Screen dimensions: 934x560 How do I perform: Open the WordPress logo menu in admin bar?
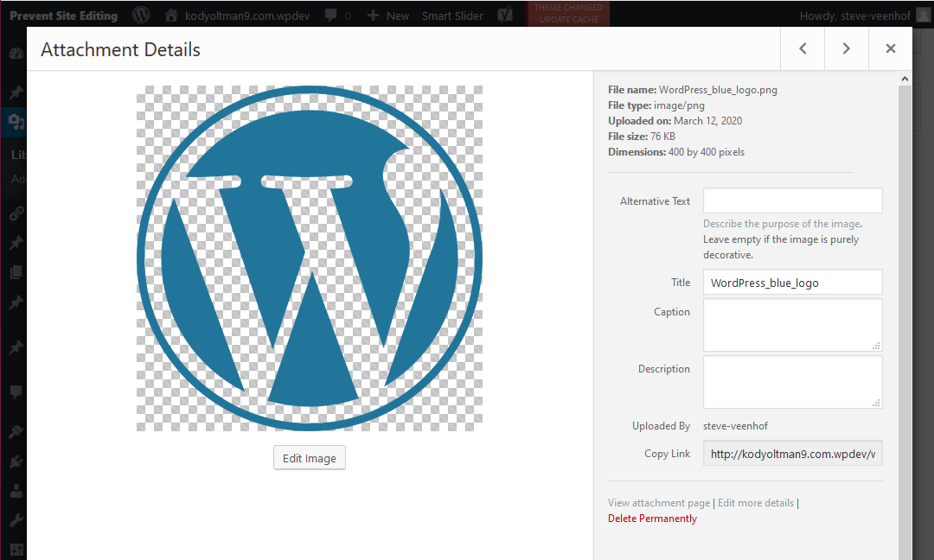(141, 15)
